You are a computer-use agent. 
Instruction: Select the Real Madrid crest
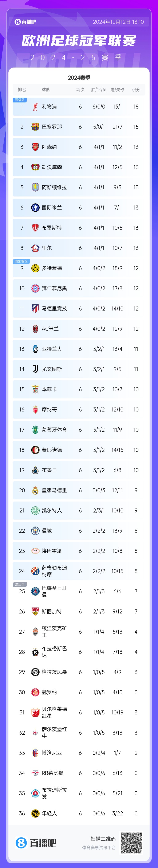(35, 490)
